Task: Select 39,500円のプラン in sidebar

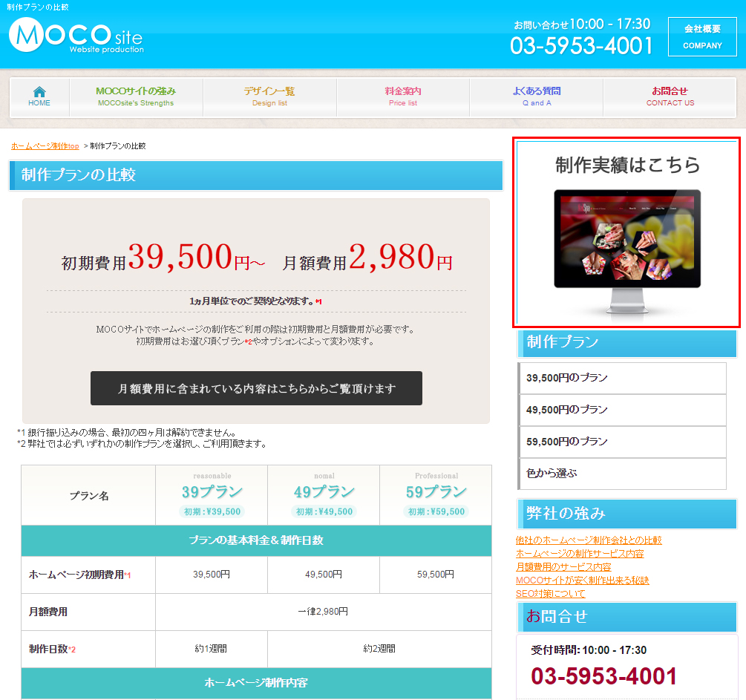Action: click(622, 378)
